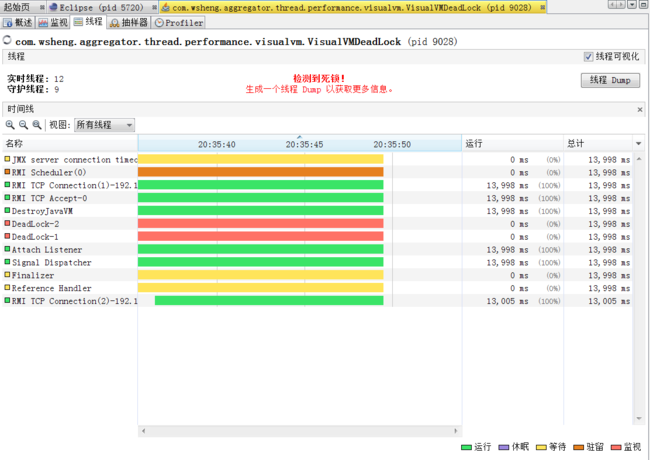
Task: Select the 线程 tab
Action: pyautogui.click(x=88, y=22)
